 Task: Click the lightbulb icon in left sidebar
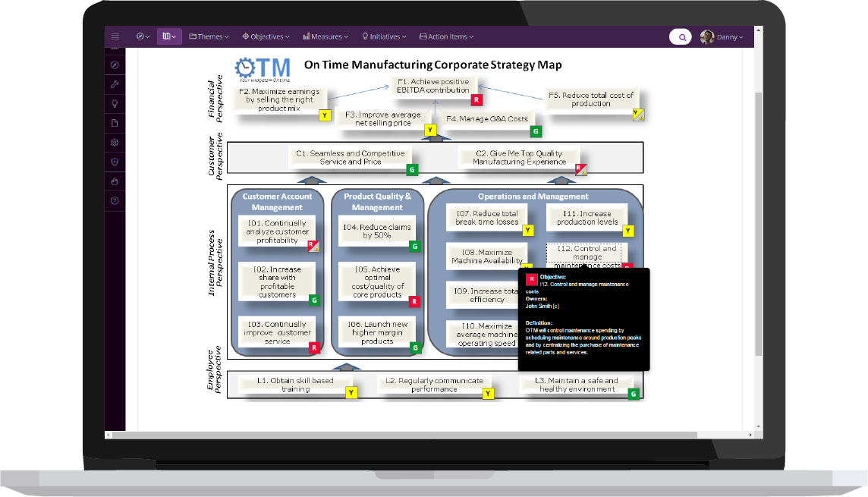115,103
